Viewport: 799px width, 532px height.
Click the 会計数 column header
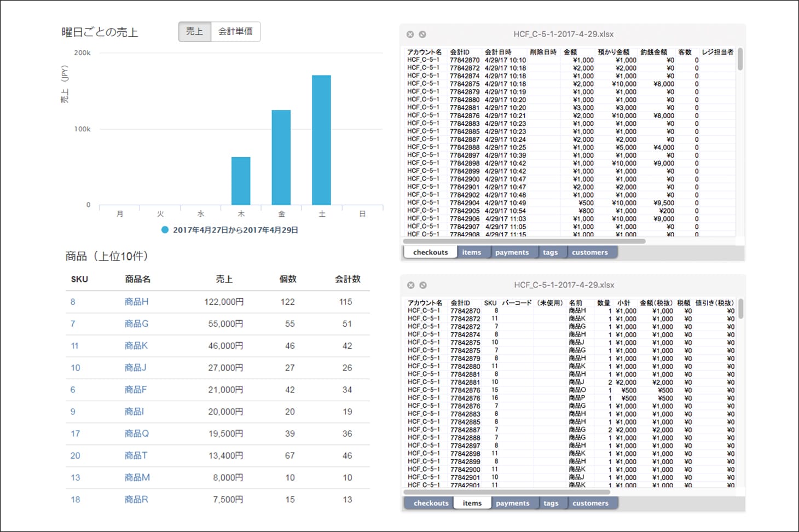point(348,279)
